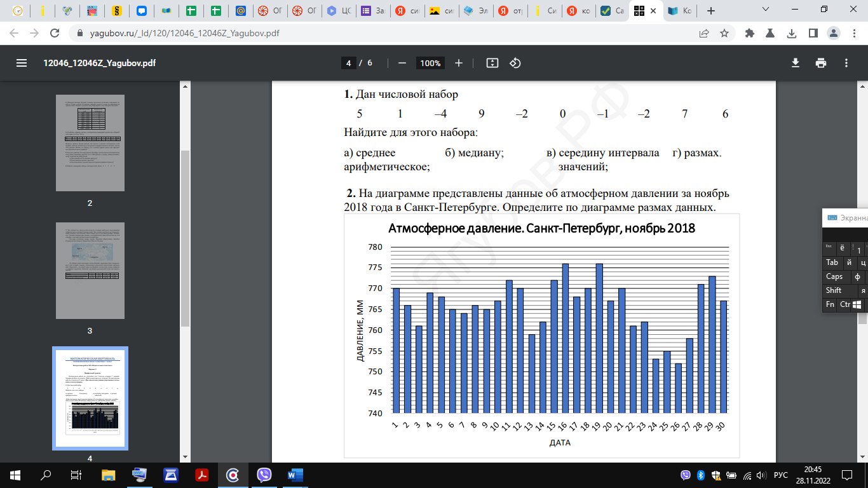Open Adobe Acrobat from taskbar
Viewport: 868px width, 488px height.
point(202,475)
